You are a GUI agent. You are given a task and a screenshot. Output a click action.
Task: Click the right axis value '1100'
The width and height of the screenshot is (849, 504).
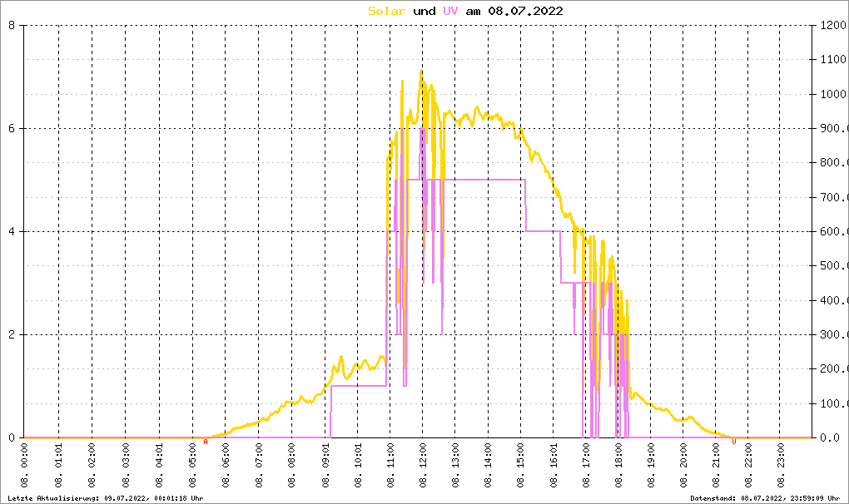pyautogui.click(x=833, y=60)
